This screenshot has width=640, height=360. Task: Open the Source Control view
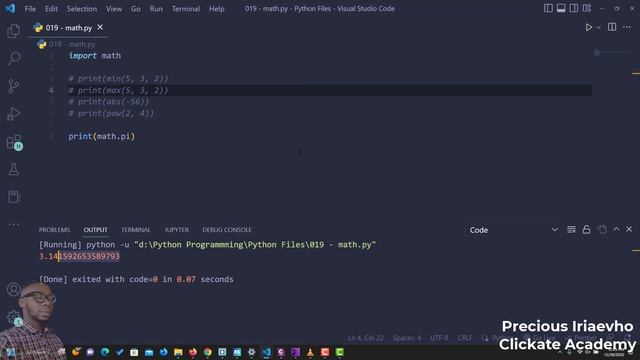(13, 86)
